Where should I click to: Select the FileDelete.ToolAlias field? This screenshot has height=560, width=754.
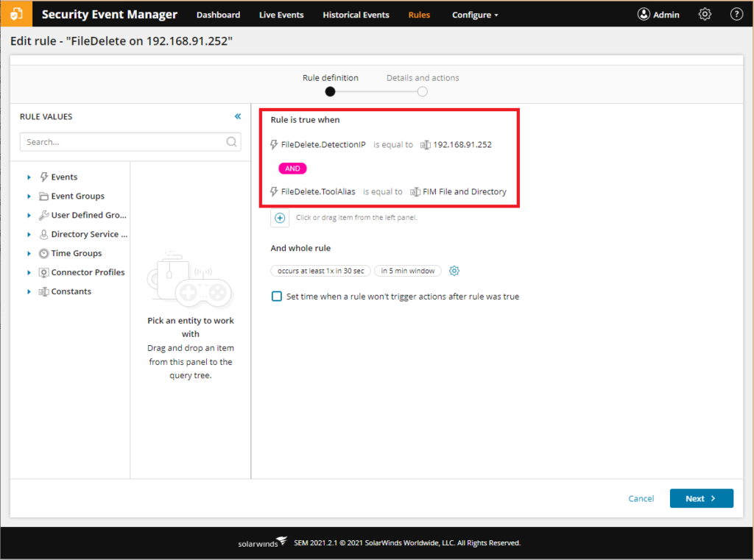(x=318, y=192)
